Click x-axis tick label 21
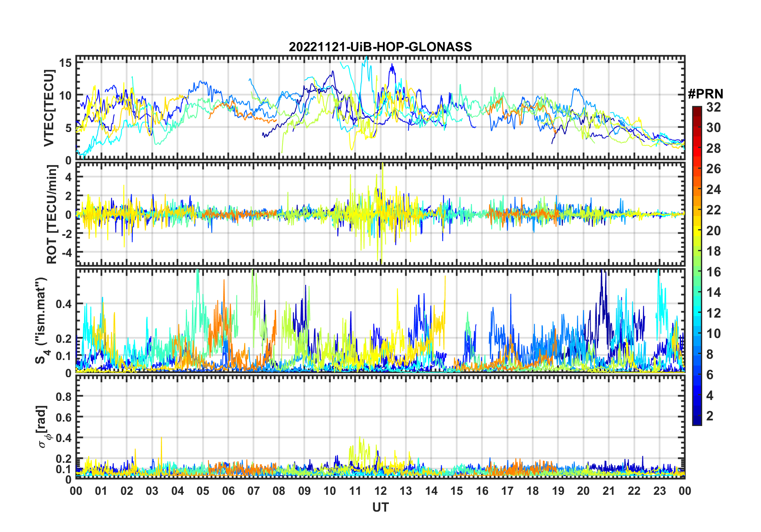The width and height of the screenshot is (761, 532). (609, 491)
